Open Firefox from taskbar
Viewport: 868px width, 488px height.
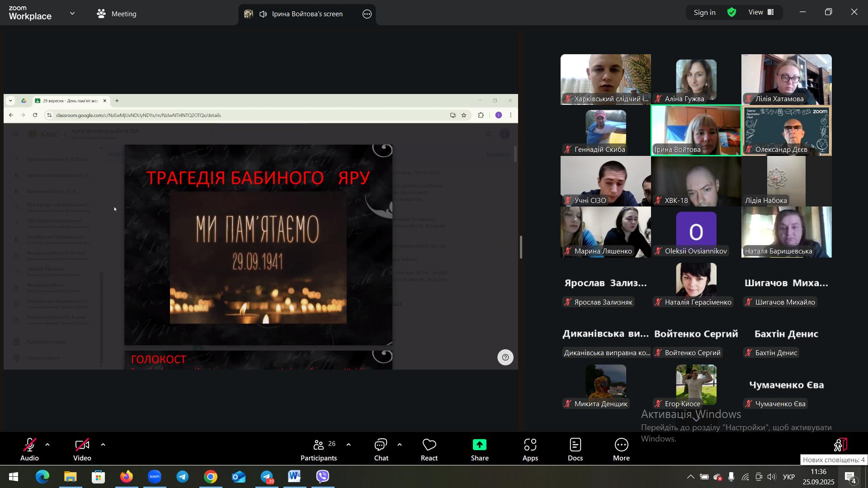[126, 477]
